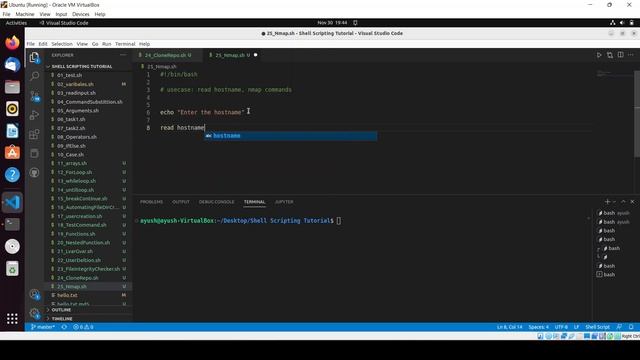This screenshot has height=360, width=640.
Task: Open the Terminal menu in VS Code
Action: tap(125, 44)
